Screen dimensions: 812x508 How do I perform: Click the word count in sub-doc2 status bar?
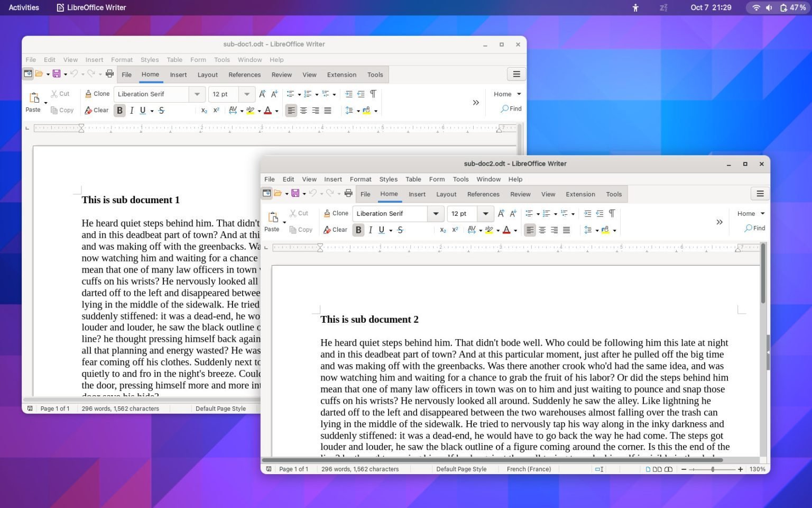pos(360,469)
